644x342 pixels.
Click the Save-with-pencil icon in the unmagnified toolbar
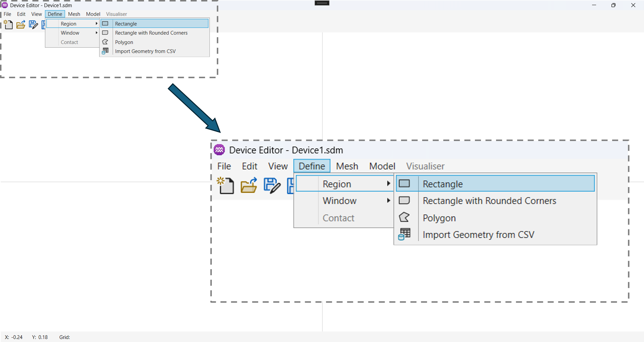(x=33, y=25)
